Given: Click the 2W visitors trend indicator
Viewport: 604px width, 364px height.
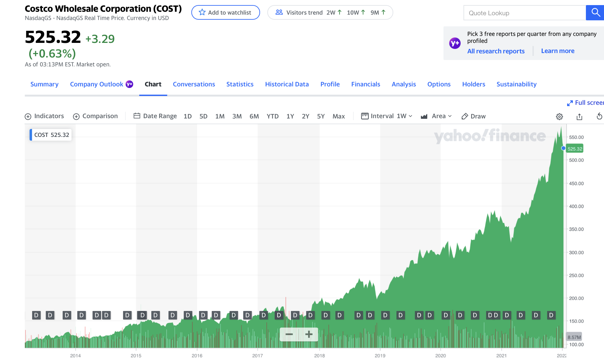Looking at the screenshot, I should point(334,12).
